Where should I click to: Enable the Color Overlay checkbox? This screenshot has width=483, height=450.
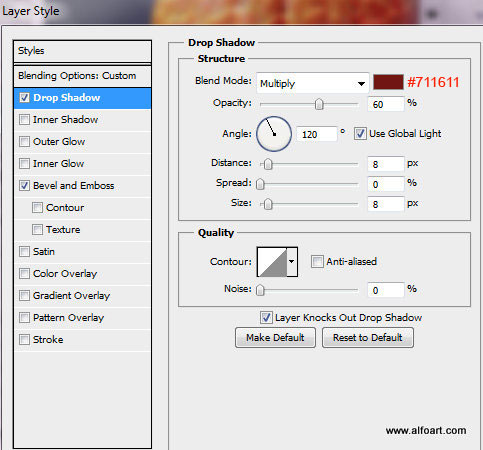click(24, 274)
